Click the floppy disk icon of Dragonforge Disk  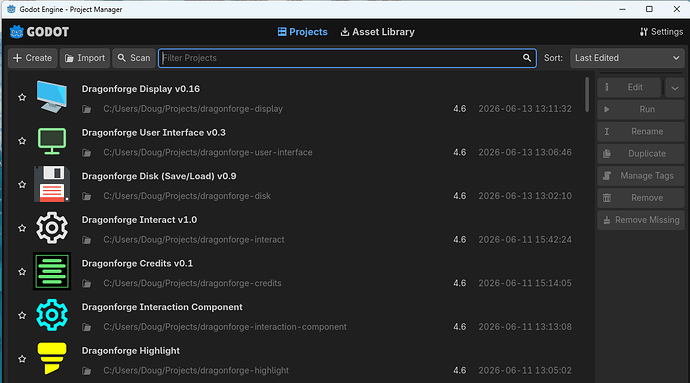(52, 184)
